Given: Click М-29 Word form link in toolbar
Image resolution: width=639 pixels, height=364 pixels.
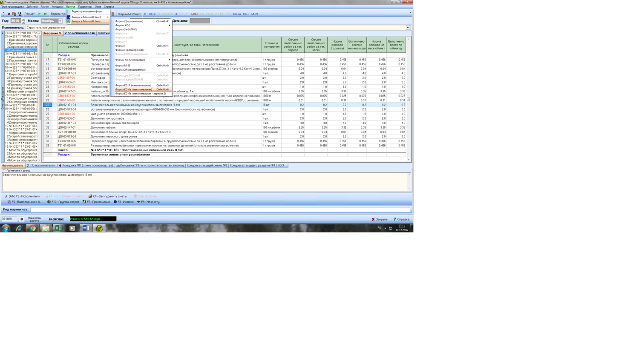Looking at the screenshot, I should 254,14.
